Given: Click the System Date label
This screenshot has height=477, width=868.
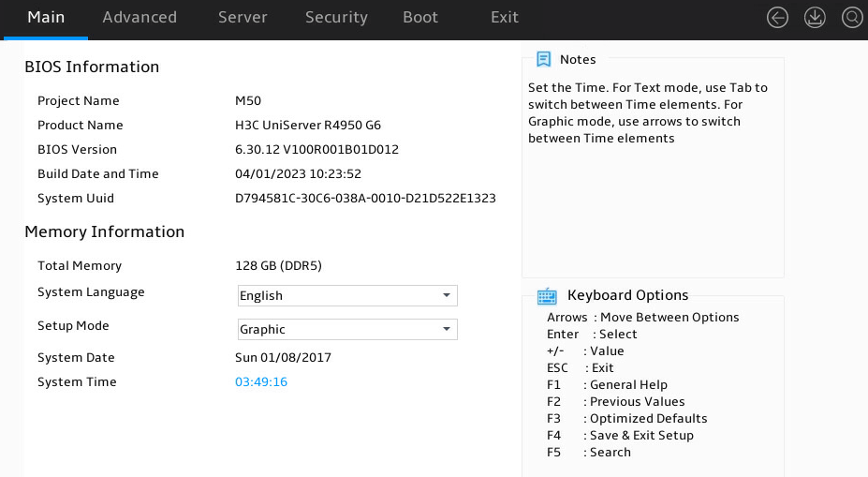Looking at the screenshot, I should [76, 357].
